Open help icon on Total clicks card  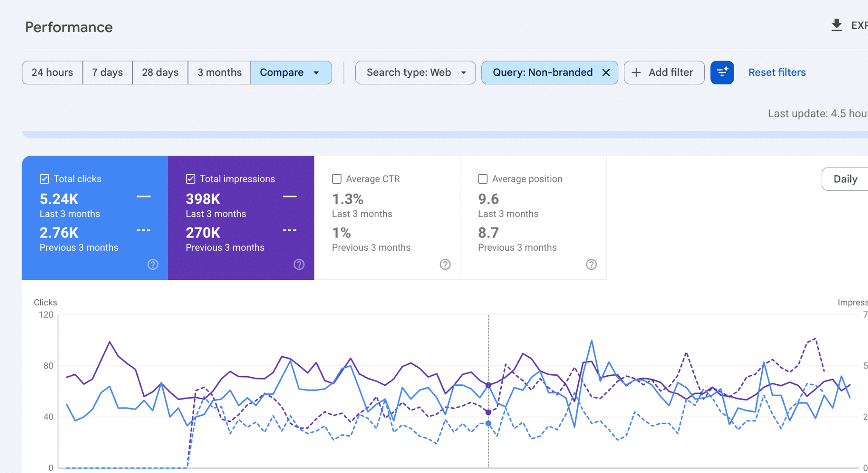point(153,264)
